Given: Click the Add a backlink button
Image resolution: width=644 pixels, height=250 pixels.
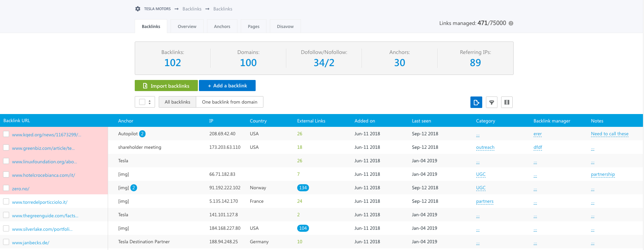Looking at the screenshot, I should tap(227, 86).
